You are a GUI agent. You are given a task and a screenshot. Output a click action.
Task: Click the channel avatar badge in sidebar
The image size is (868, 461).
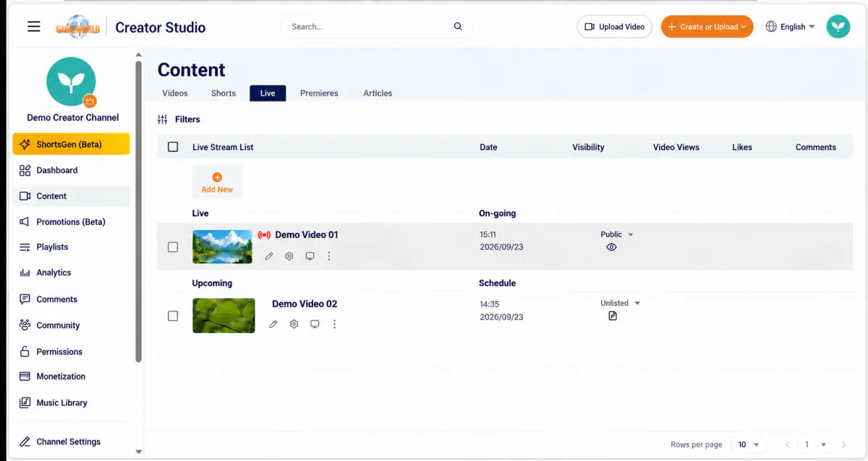(90, 101)
